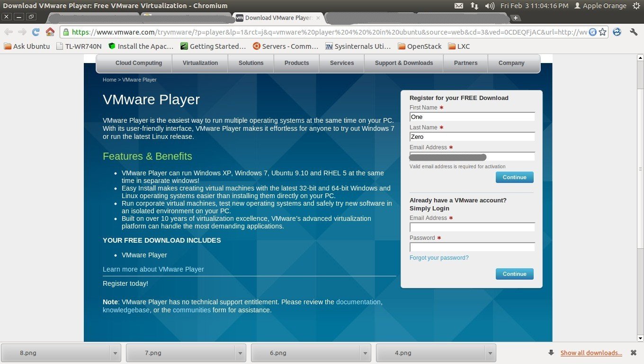Click Forgot your password link

tap(439, 258)
